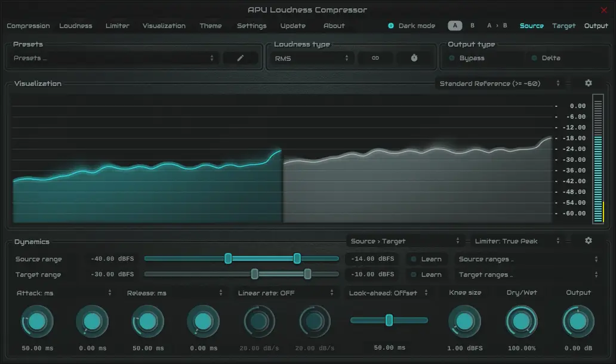616x364 pixels.
Task: Click the second Attack knob showing 0.00 ms
Action: (x=93, y=322)
